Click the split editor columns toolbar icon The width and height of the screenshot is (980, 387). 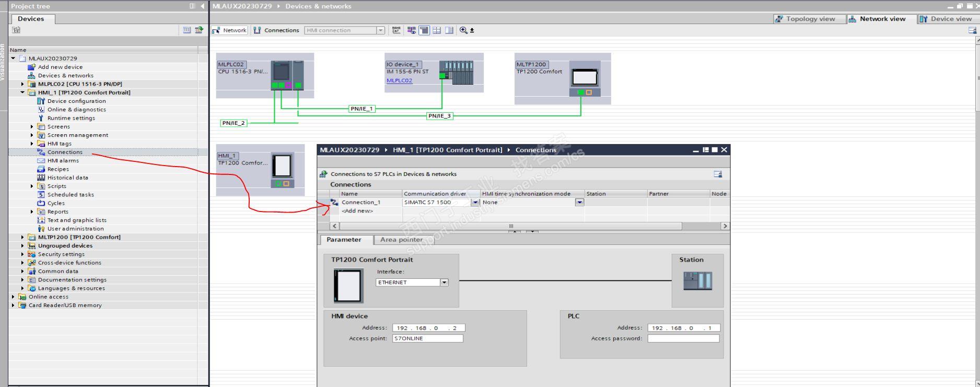449,30
